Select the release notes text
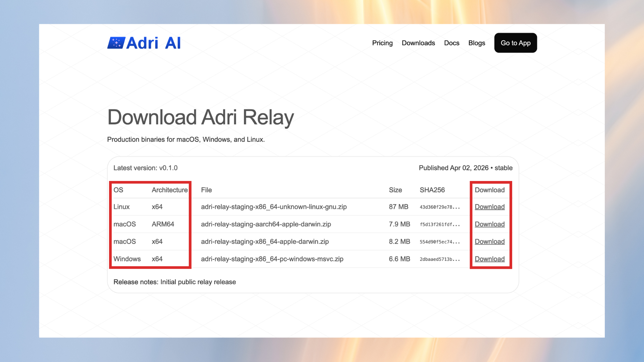 174,282
